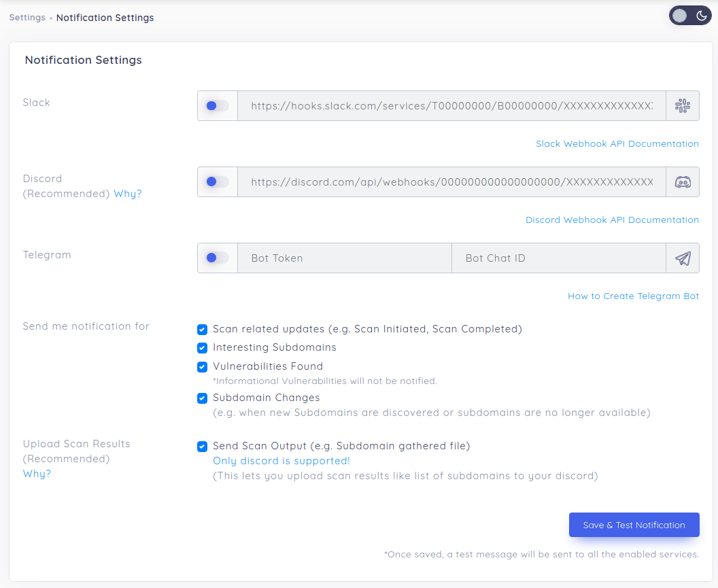Open Slack Webhook API Documentation link

pyautogui.click(x=617, y=144)
